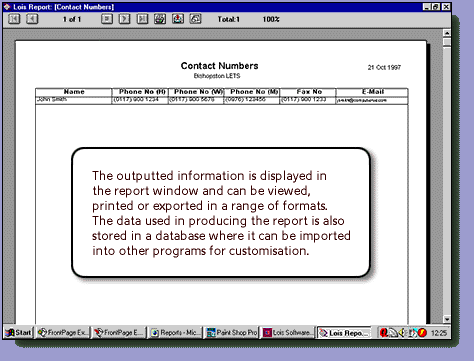
Task: Switch to Paint Shop Pro from taskbar
Action: [x=232, y=333]
